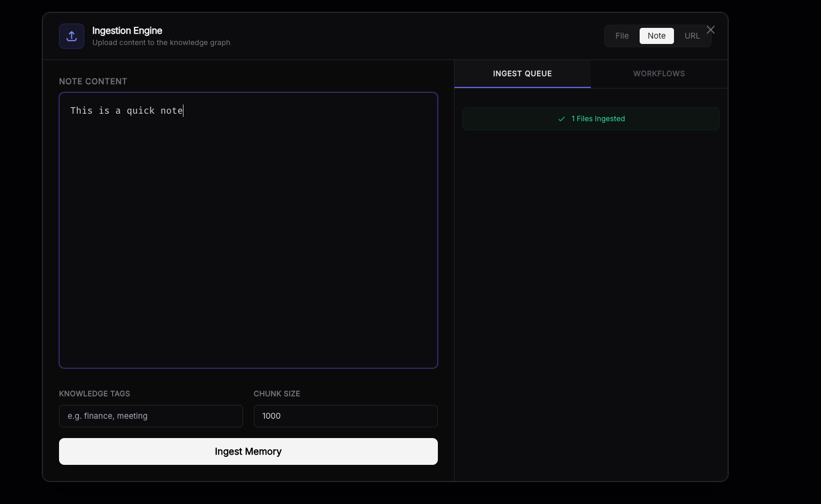Screen dimensions: 821x504
Task: Switch to the Workflows tab
Action: [x=659, y=74]
